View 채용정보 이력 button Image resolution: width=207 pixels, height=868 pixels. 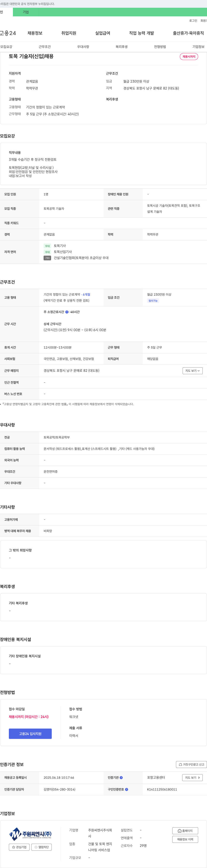185,839
